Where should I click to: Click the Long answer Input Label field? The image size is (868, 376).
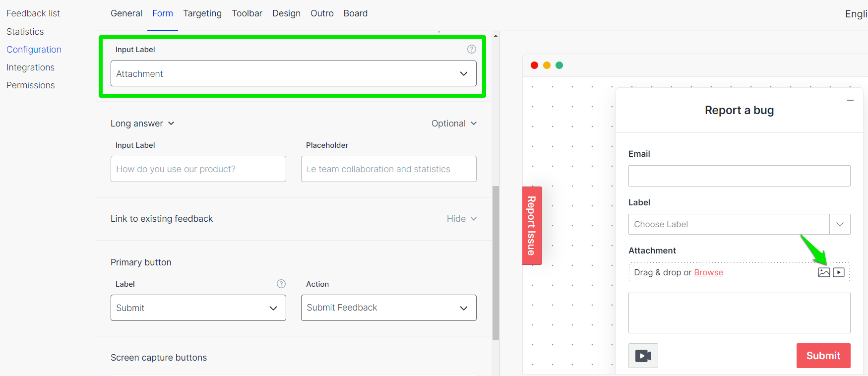[198, 169]
